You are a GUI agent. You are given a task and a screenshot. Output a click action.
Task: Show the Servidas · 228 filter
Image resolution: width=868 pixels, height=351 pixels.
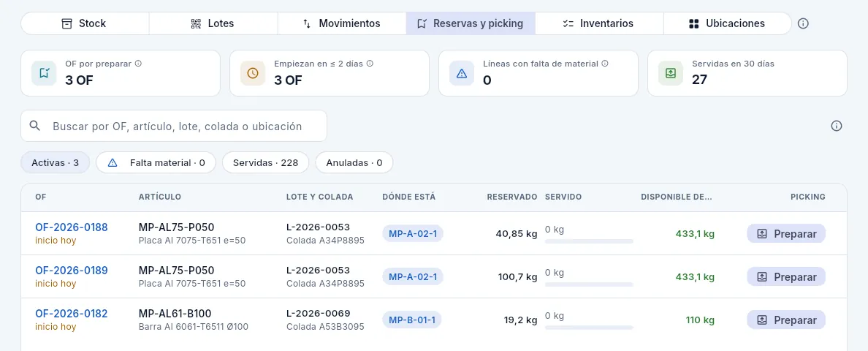pyautogui.click(x=266, y=163)
